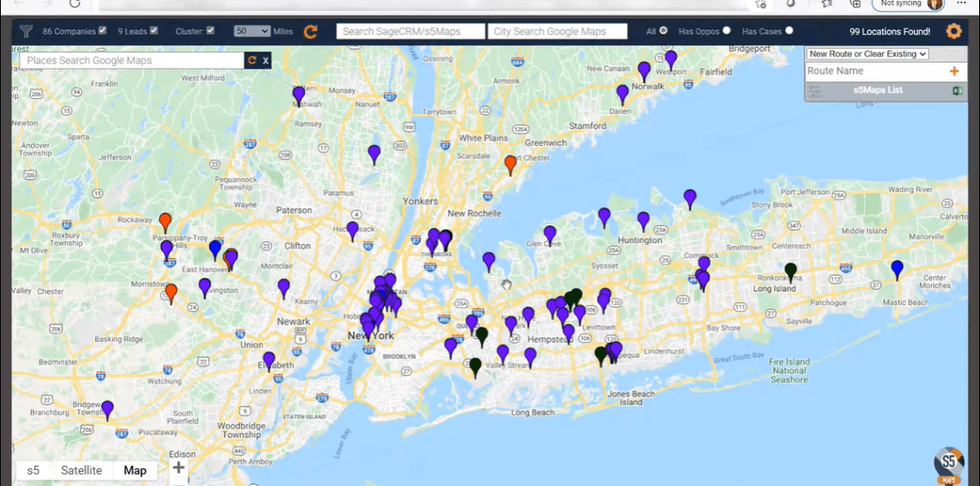
Task: Click the orange plus to add route
Action: pyautogui.click(x=954, y=71)
